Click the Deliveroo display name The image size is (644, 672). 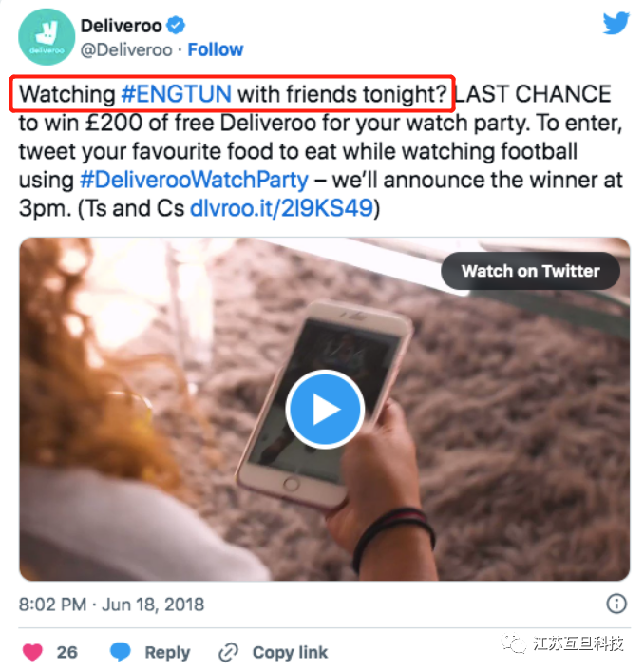coord(122,26)
